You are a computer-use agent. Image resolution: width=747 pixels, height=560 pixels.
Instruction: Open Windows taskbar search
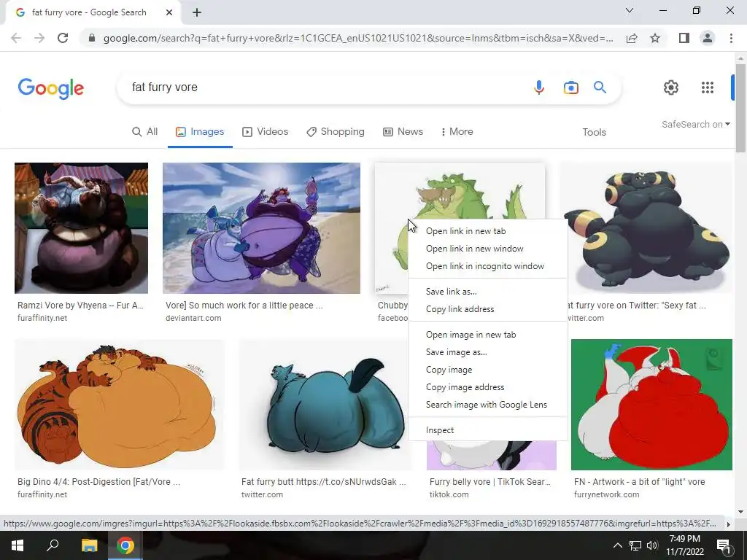53,545
